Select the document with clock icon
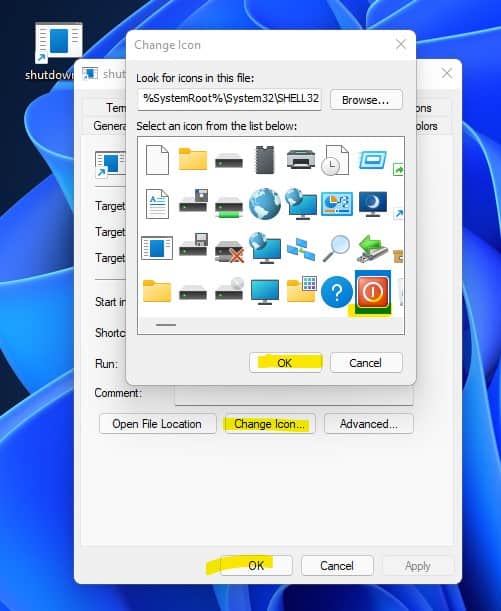This screenshot has width=501, height=611. [335, 160]
